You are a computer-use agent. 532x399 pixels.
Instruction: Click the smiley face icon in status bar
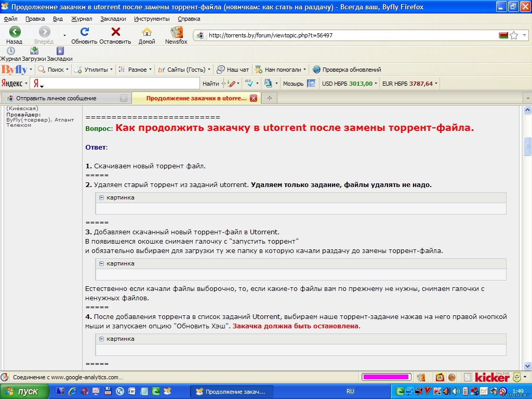coord(440,377)
